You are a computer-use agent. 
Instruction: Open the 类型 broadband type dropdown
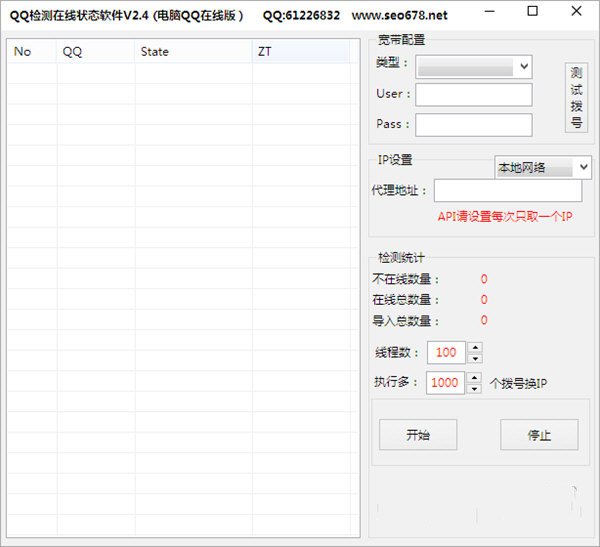coord(474,66)
